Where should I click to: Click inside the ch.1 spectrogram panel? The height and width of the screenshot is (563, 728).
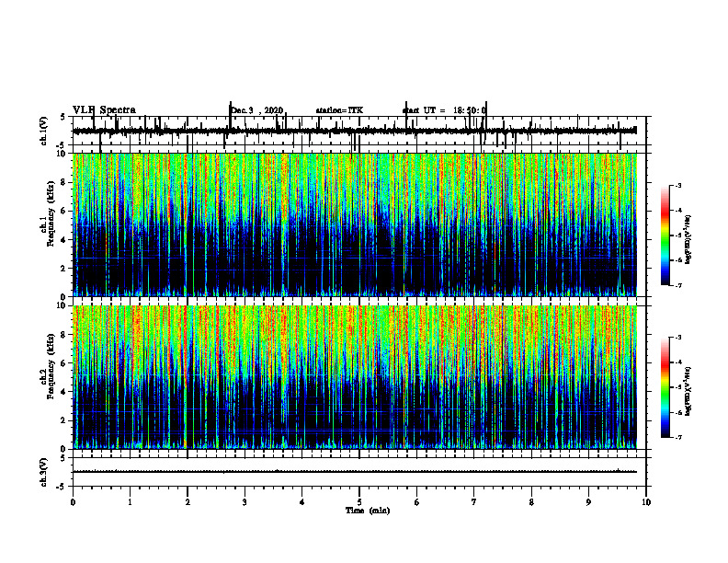click(x=354, y=224)
